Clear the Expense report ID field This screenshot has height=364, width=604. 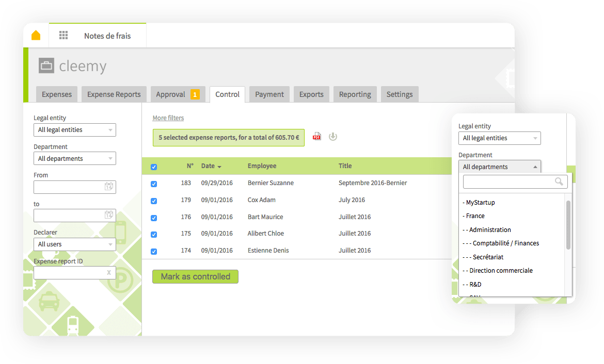(x=109, y=272)
